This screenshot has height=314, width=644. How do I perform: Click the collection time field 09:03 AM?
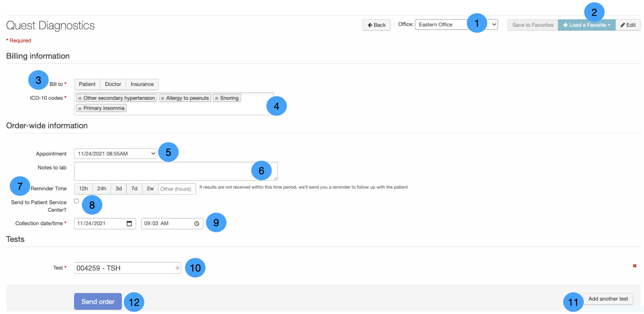click(x=172, y=223)
